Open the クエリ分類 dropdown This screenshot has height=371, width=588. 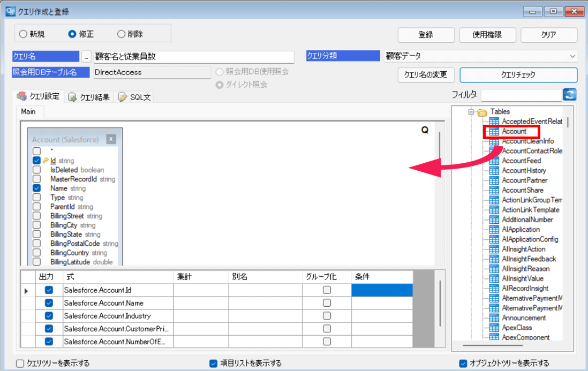click(572, 56)
